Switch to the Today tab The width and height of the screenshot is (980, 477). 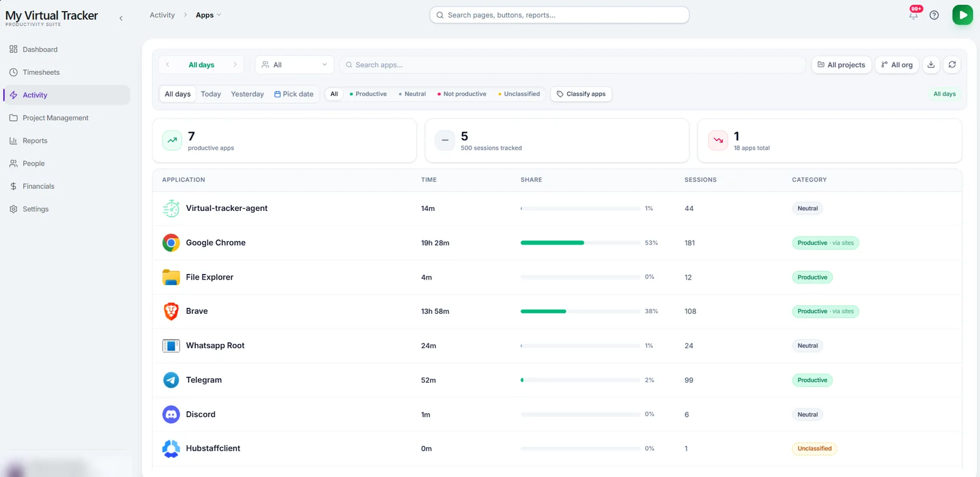click(x=211, y=94)
